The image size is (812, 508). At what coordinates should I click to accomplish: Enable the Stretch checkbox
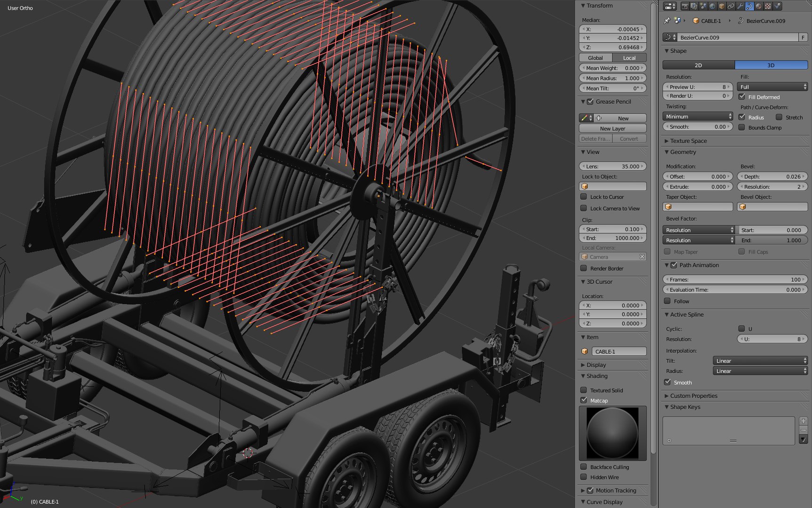[779, 117]
